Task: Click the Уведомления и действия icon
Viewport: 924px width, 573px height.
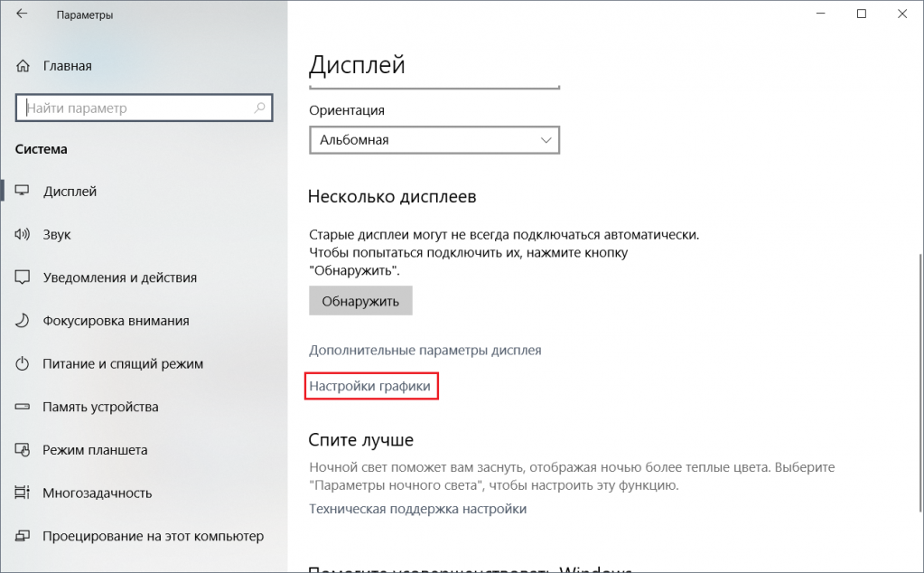Action: tap(23, 277)
